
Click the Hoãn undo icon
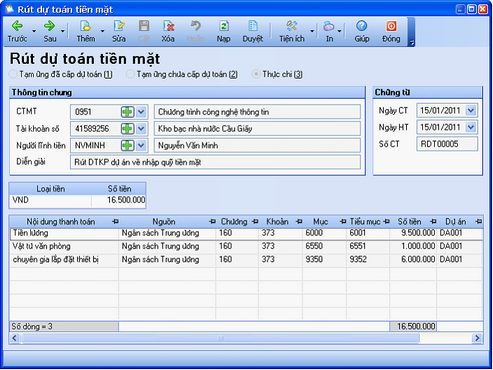click(196, 26)
